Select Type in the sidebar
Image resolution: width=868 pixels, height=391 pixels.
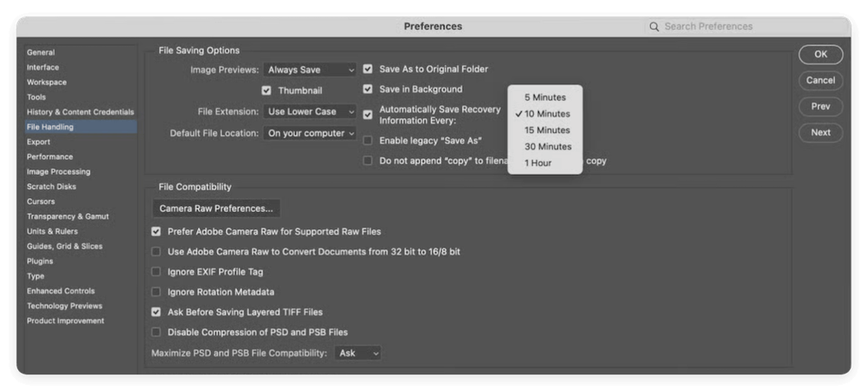point(36,276)
